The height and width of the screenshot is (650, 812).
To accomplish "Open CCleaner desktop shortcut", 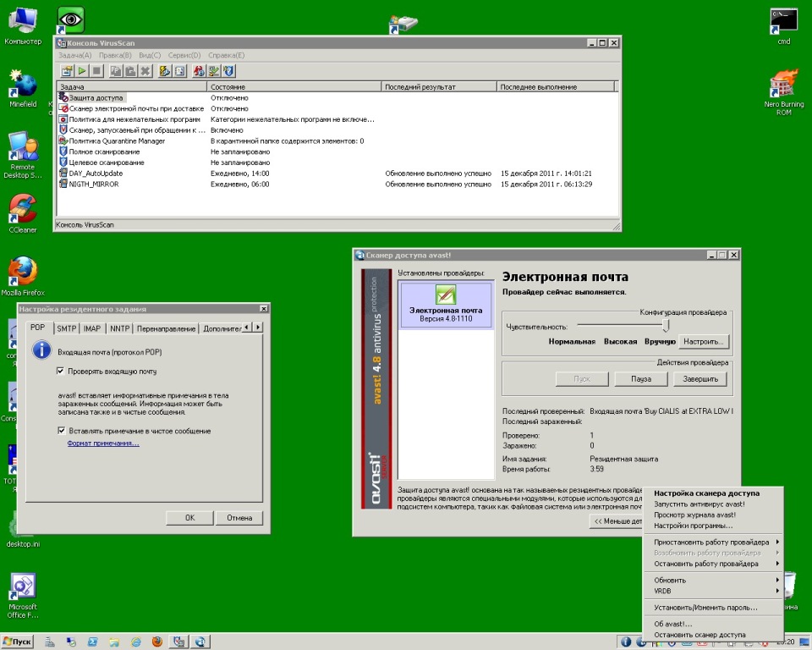I will tap(23, 212).
